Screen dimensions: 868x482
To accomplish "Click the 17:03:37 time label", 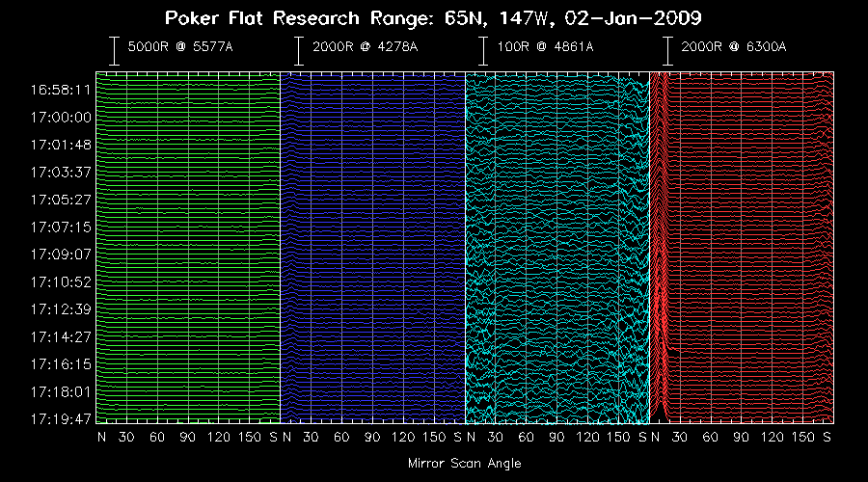I will coord(61,173).
